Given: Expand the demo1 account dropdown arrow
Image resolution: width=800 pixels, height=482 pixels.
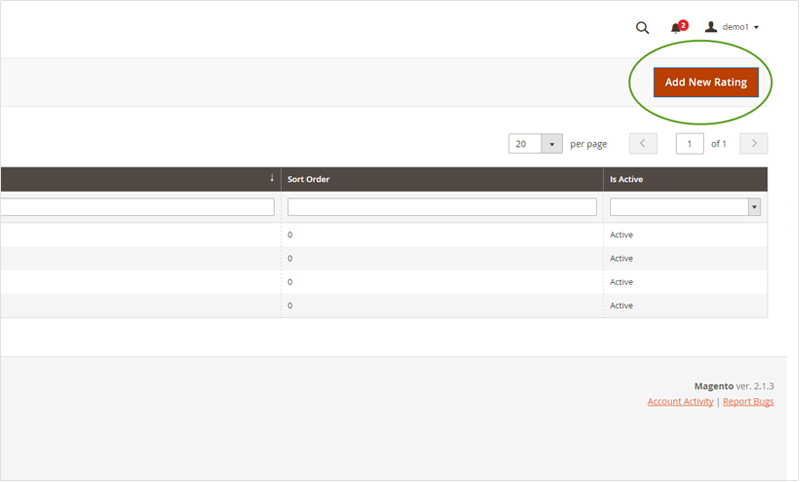Looking at the screenshot, I should click(756, 28).
